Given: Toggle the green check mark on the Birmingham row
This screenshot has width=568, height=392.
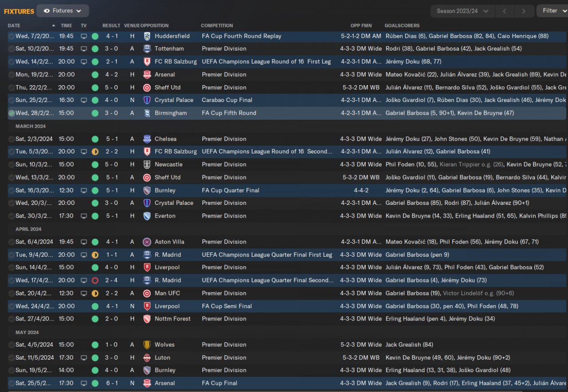Looking at the screenshot, I should tap(12, 113).
